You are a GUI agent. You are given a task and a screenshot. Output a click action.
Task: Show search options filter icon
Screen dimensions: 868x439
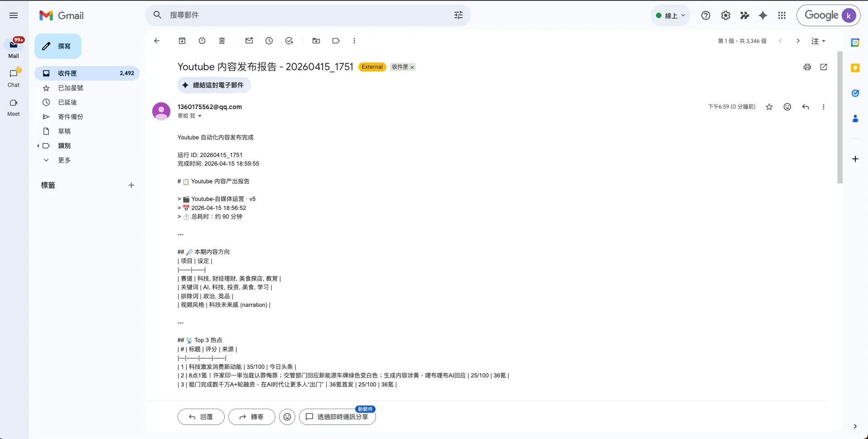tap(458, 15)
